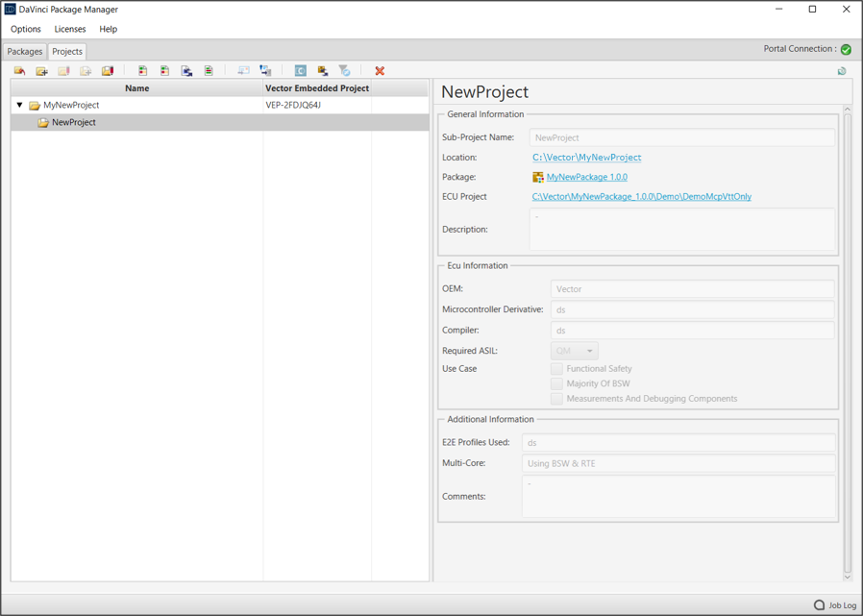The width and height of the screenshot is (863, 616).
Task: Click the blue square C toolbar icon
Action: [x=300, y=71]
